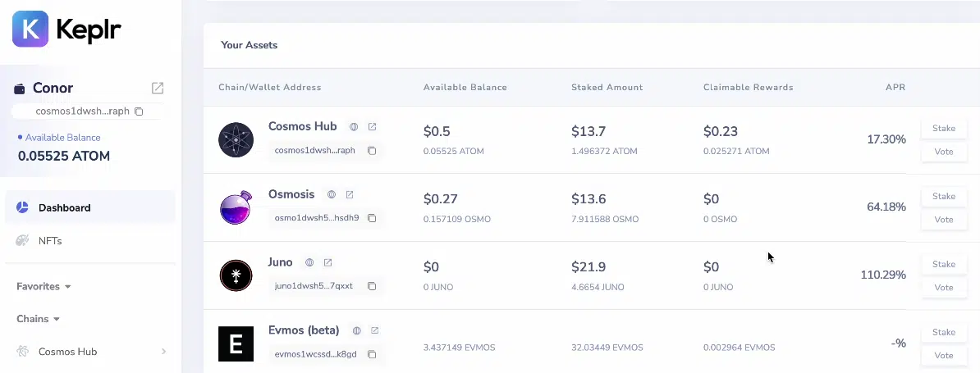Viewport: 980px width, 373px height.
Task: Click Available Balance column header
Action: (465, 88)
